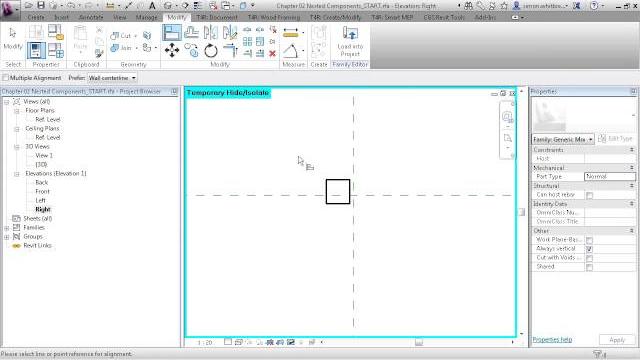The image size is (640, 360).
Task: Click Undo in quick access toolbar
Action: click(x=71, y=6)
